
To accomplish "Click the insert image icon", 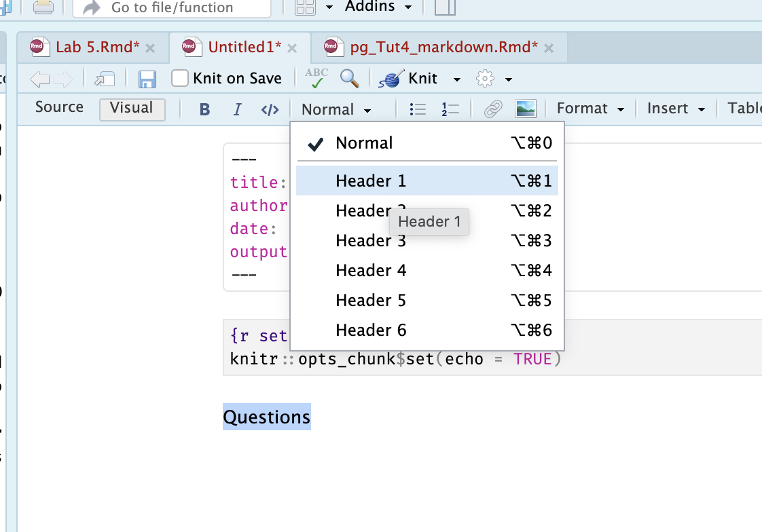I will click(526, 109).
